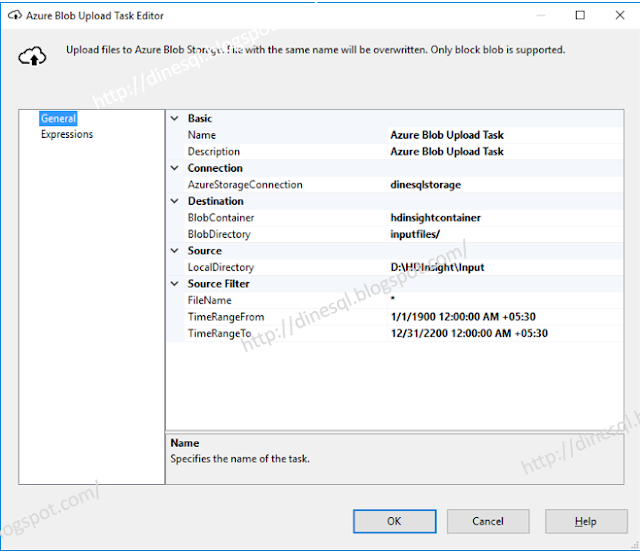This screenshot has height=552, width=640.
Task: Select the FileName property label
Action: (x=209, y=300)
